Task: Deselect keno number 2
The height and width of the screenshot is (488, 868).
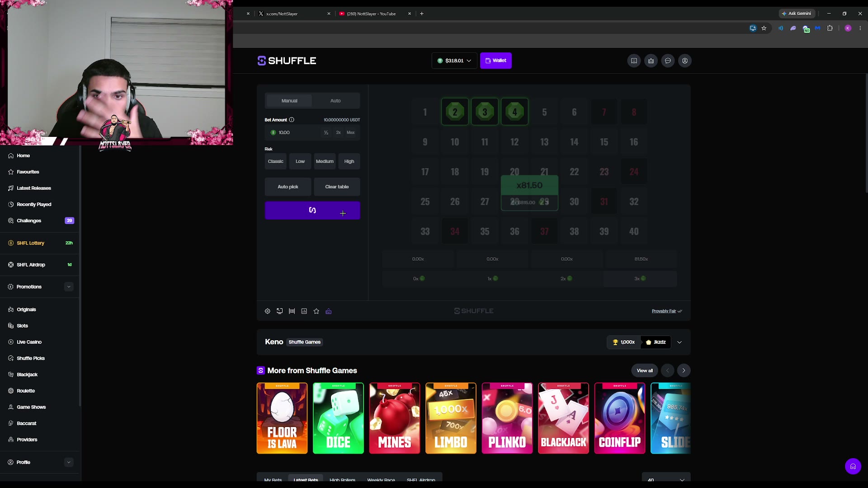Action: 455,112
